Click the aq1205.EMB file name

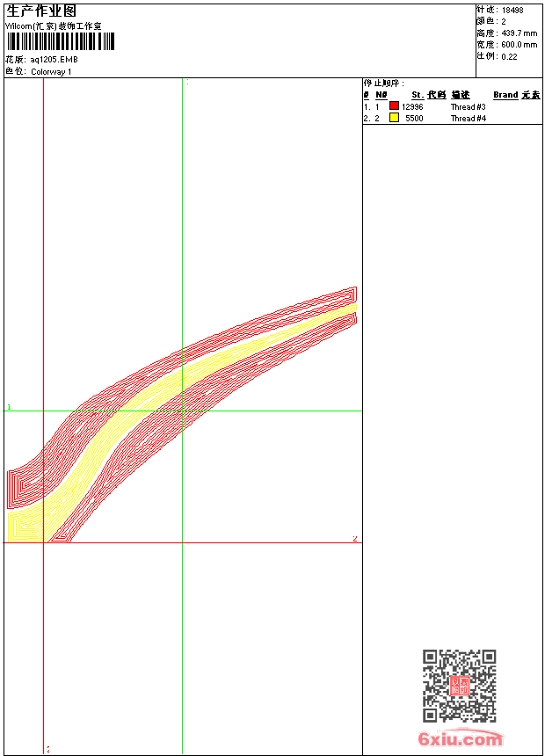click(54, 60)
